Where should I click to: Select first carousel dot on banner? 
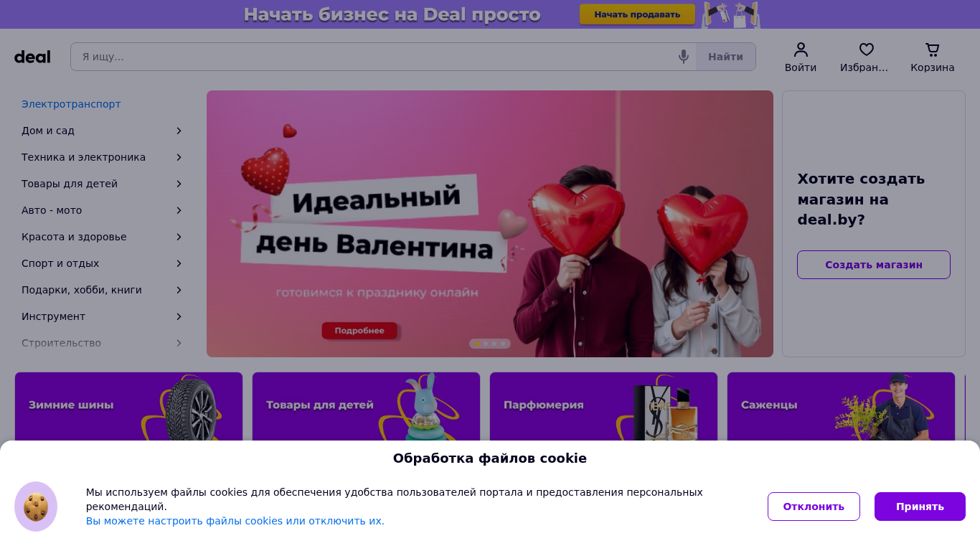477,344
